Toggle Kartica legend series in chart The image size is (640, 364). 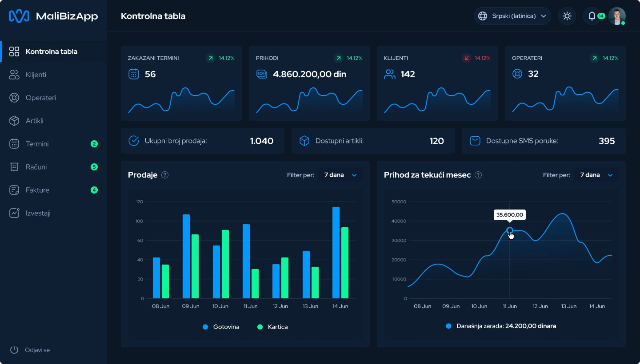(272, 327)
